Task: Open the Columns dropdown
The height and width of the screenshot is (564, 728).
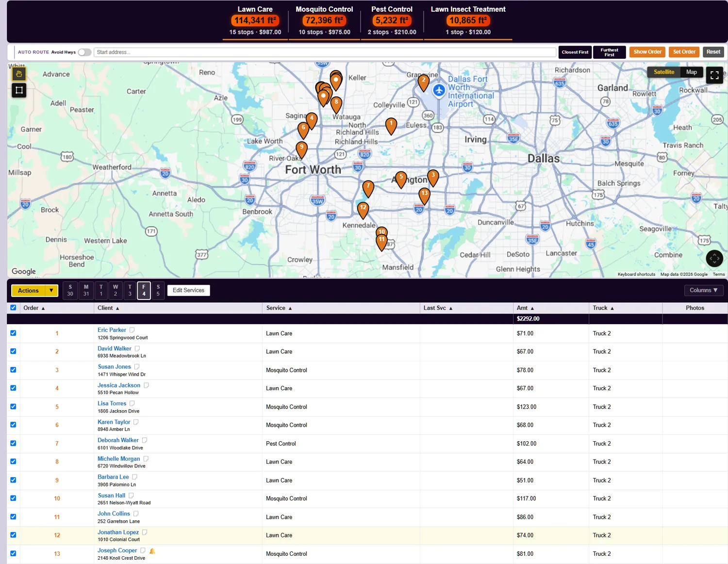Action: pos(703,290)
